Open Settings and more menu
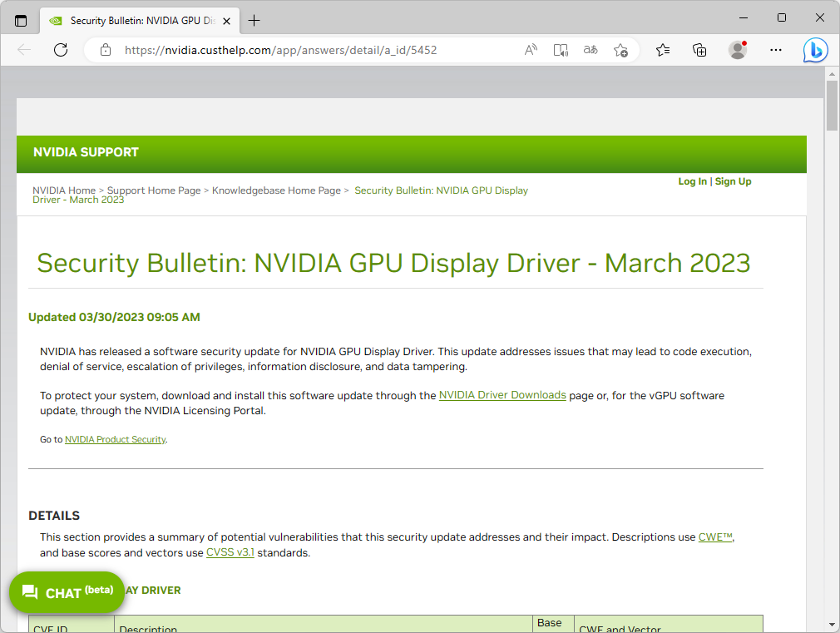This screenshot has height=633, width=840. tap(776, 50)
